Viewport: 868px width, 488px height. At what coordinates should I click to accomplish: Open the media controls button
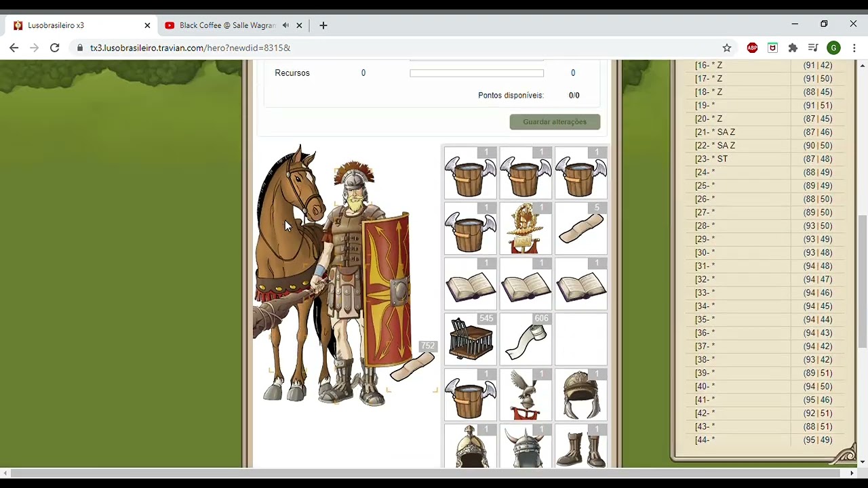point(813,47)
